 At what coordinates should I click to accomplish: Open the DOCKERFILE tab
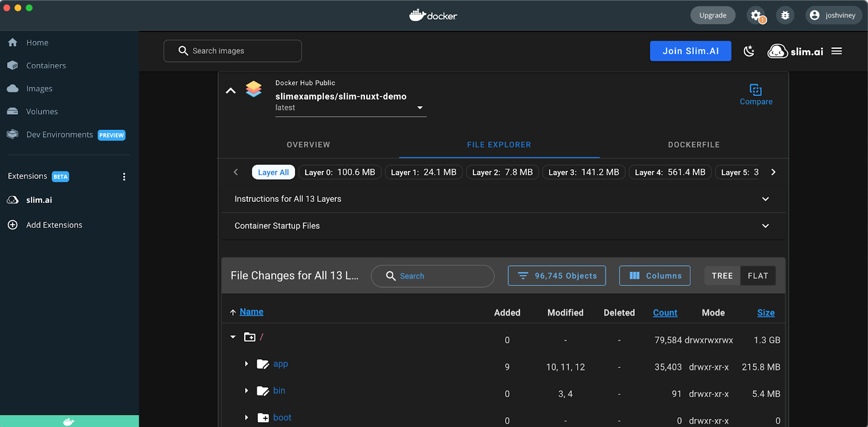coord(693,145)
